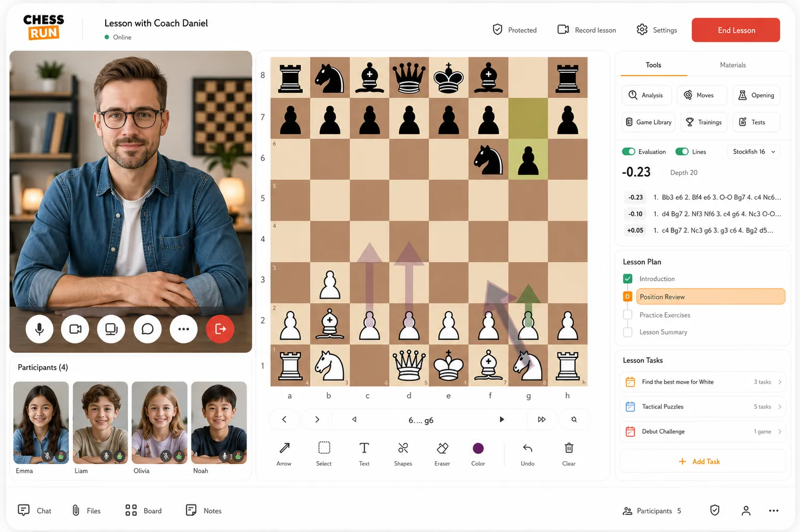Image resolution: width=800 pixels, height=532 pixels.
Task: Click the white queen on d1
Action: point(409,365)
